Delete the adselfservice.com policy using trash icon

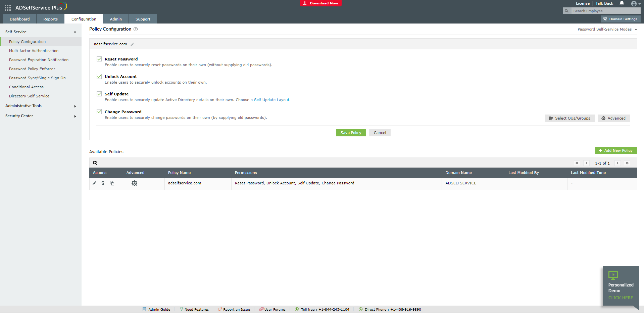[x=103, y=183]
